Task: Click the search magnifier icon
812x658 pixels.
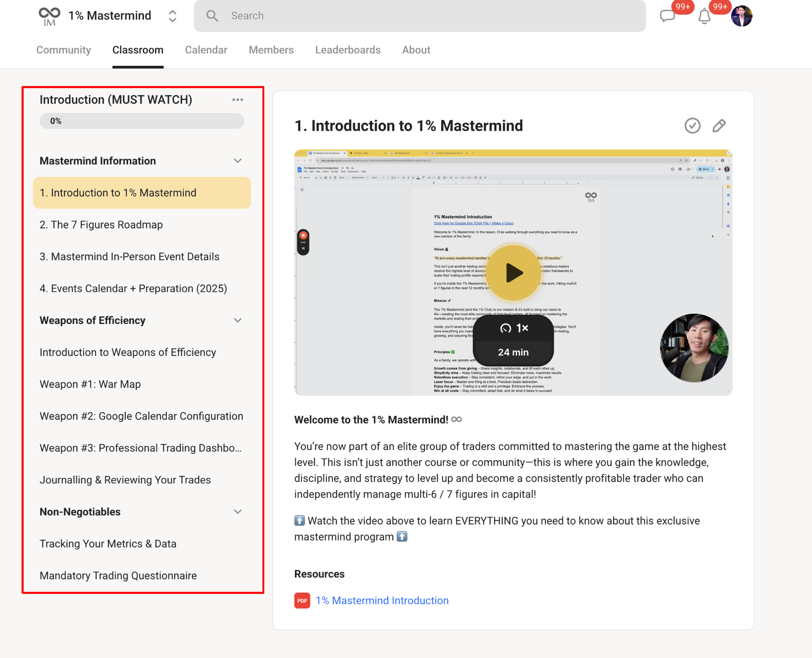Action: pyautogui.click(x=212, y=16)
